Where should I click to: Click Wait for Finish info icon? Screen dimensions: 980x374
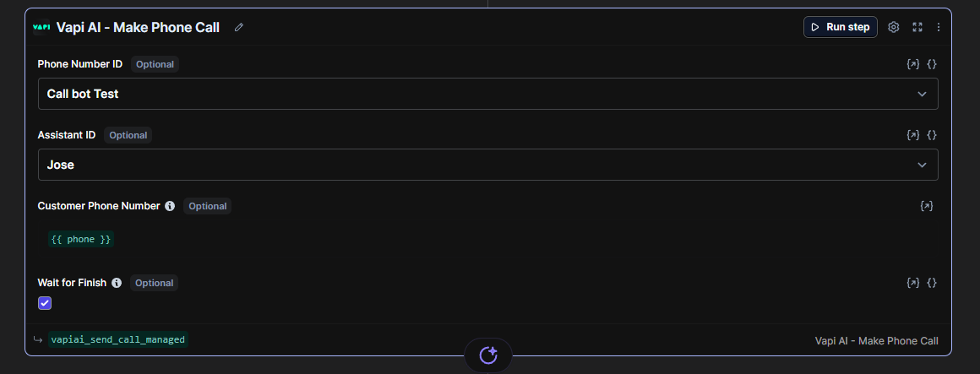coord(117,283)
